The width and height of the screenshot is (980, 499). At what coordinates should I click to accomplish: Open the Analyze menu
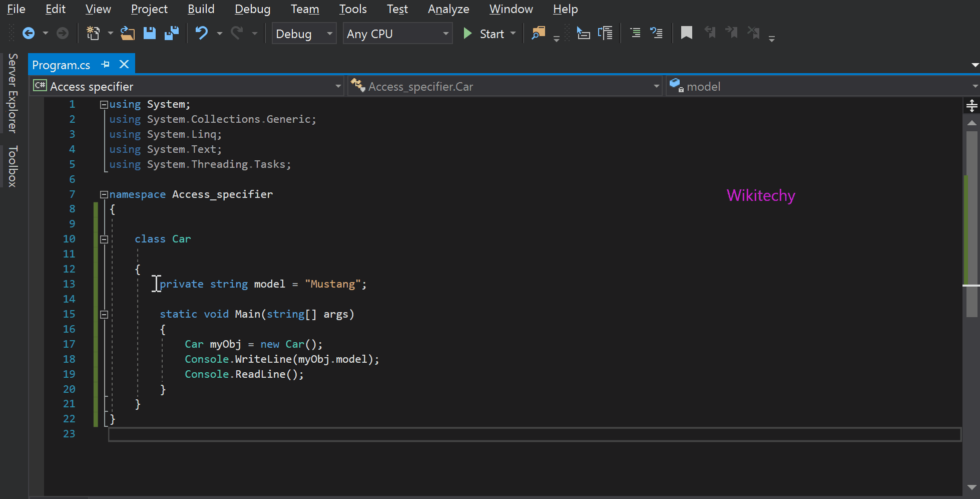tap(448, 9)
